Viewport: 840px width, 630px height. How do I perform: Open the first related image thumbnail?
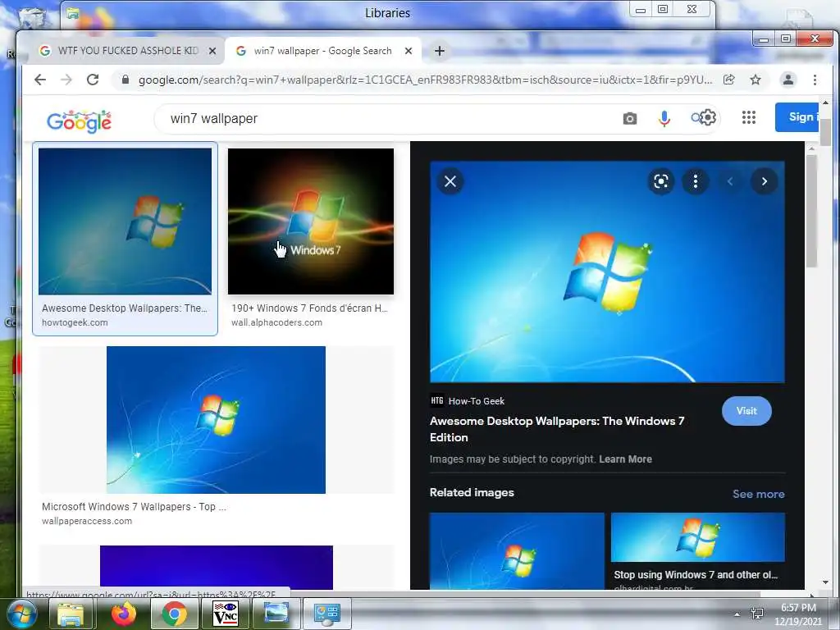(x=517, y=550)
